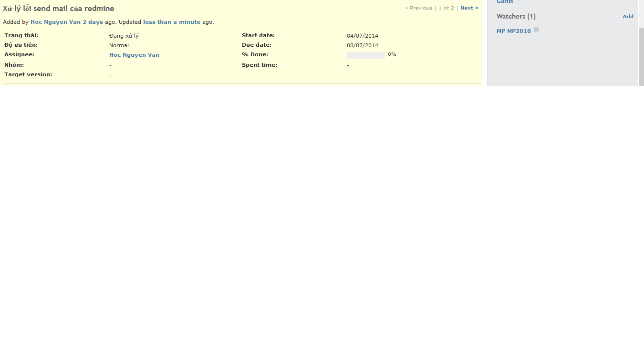Screen dimensions: 644x361
Task: Click the start date value 04/07/2014
Action: [x=363, y=36]
